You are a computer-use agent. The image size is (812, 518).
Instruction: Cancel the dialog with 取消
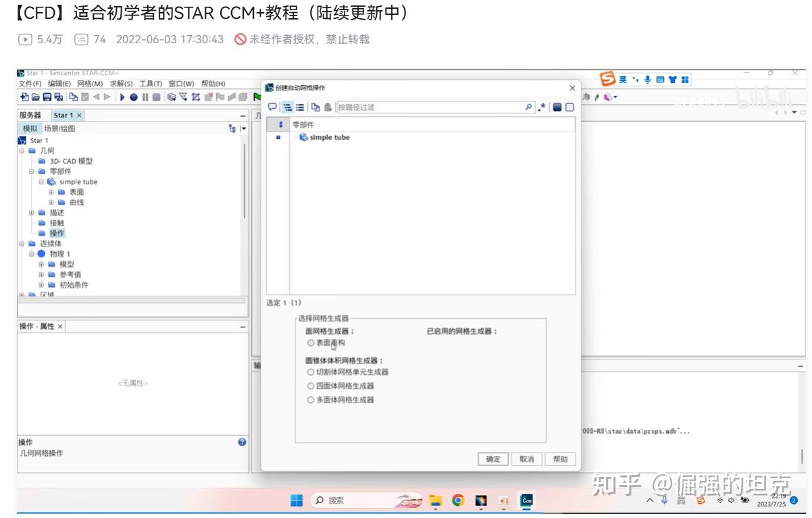[526, 459]
